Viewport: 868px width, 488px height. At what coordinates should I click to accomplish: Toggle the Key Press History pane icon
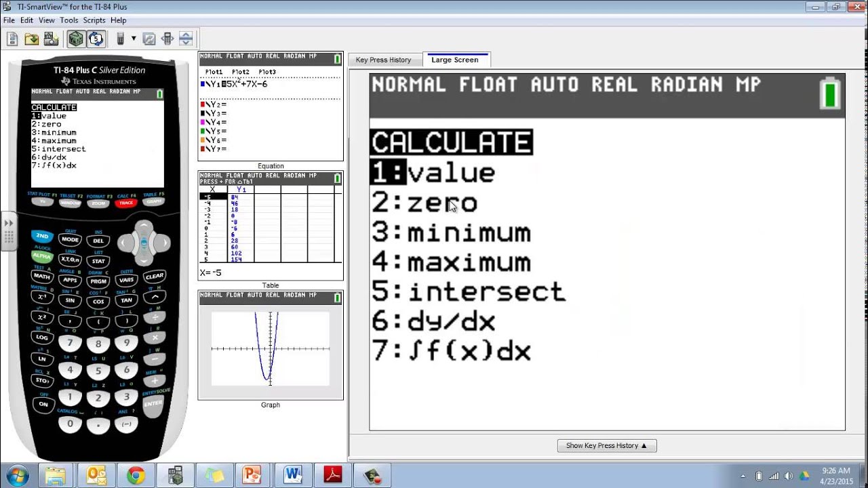coord(96,39)
